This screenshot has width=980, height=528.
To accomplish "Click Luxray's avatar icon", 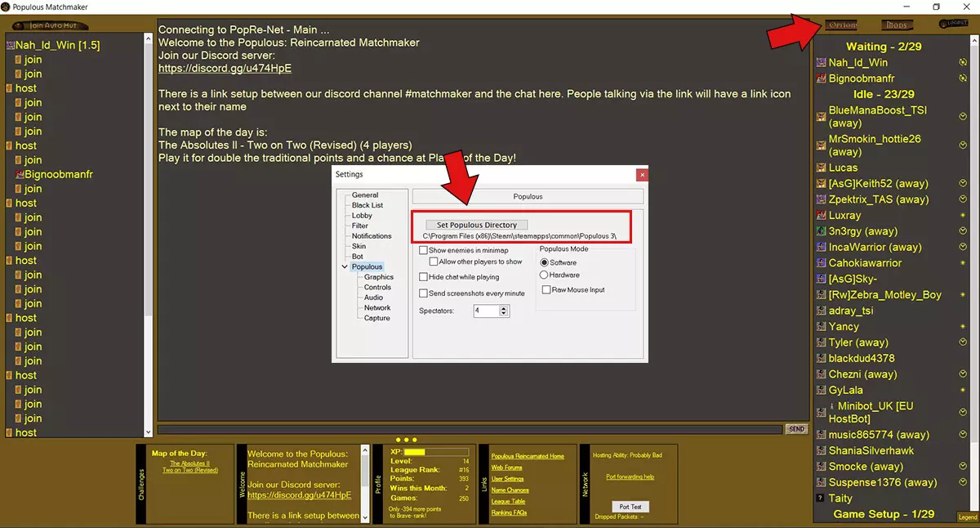I will [821, 216].
